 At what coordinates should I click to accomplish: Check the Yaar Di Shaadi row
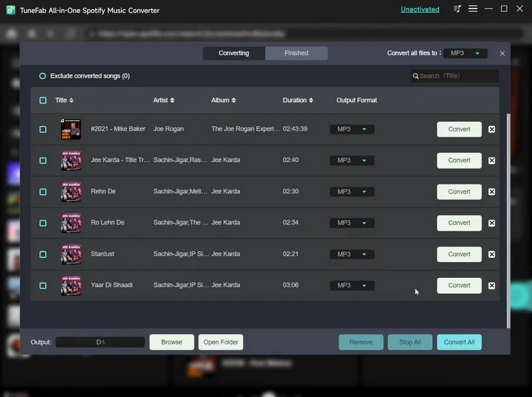43,285
